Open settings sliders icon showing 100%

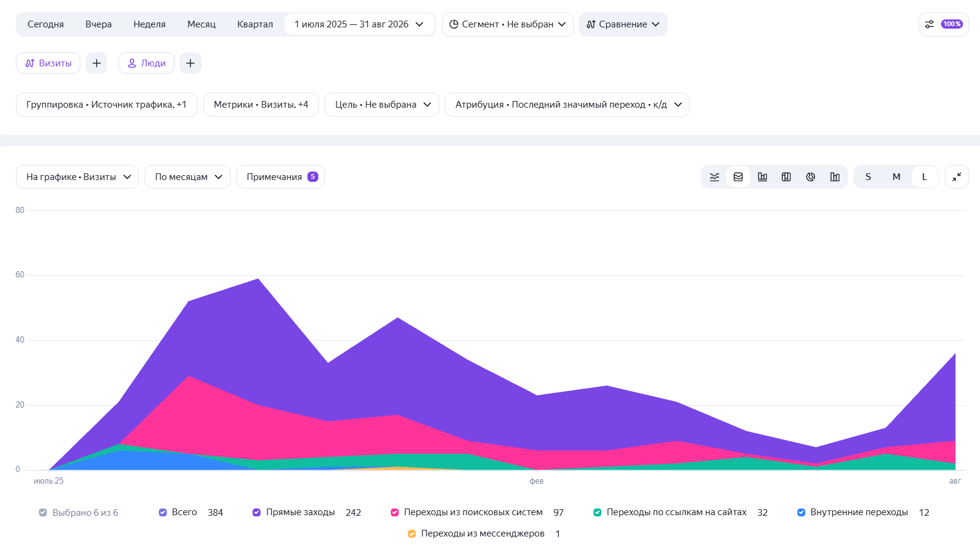tap(943, 24)
